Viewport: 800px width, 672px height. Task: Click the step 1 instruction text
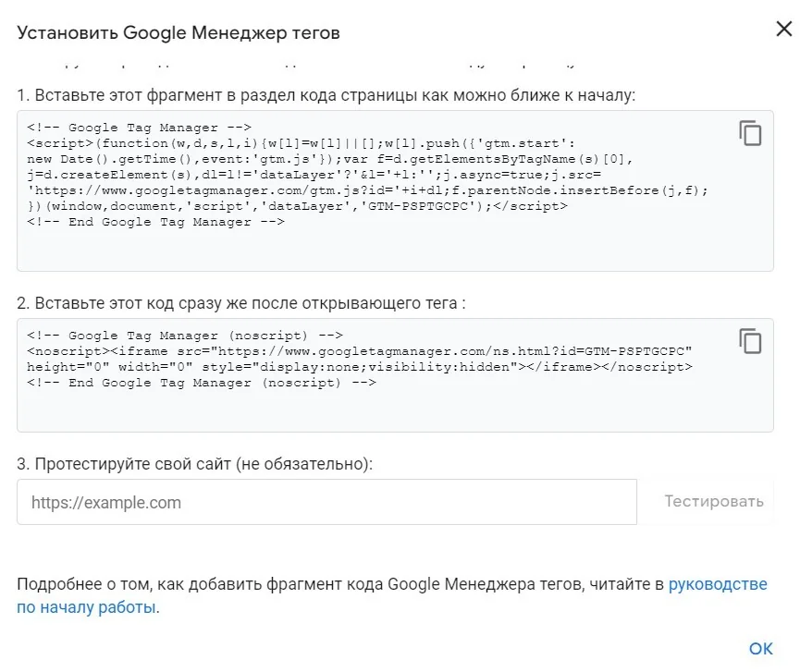tap(326, 95)
